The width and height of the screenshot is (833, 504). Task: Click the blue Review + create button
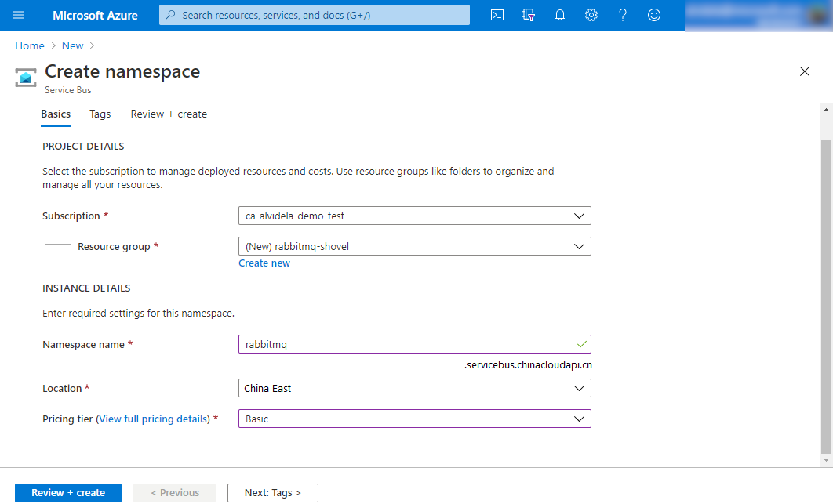(68, 493)
